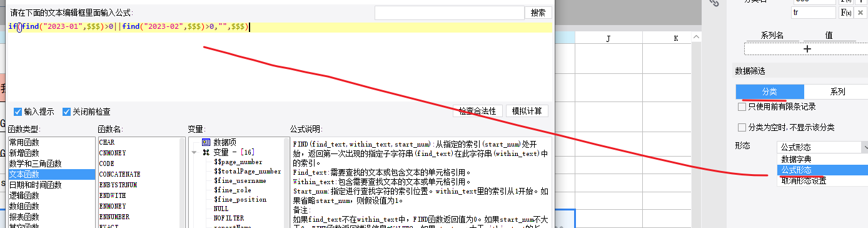This screenshot has width=868, height=228.
Task: Click the 模拟计算 button
Action: pos(527,111)
